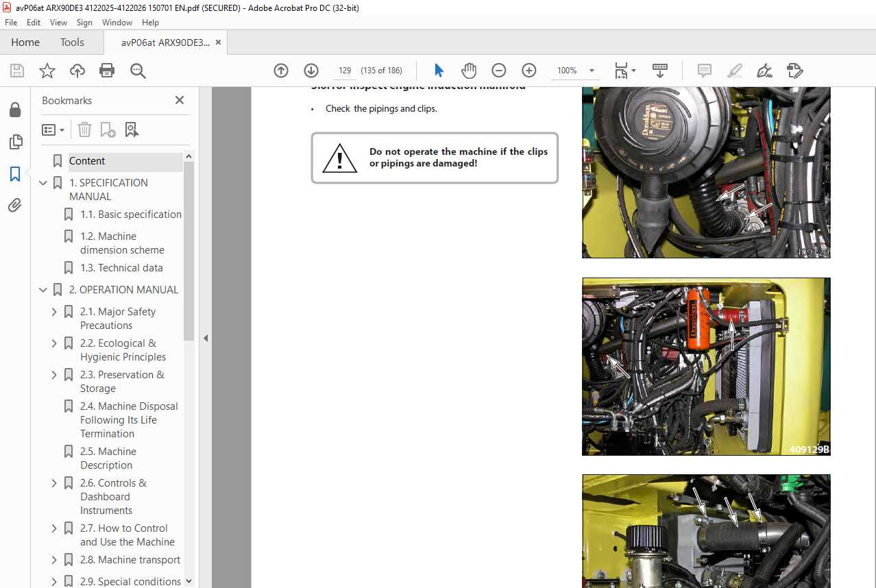The width and height of the screenshot is (876, 588).
Task: Select the Highlight text pen tool
Action: point(735,71)
